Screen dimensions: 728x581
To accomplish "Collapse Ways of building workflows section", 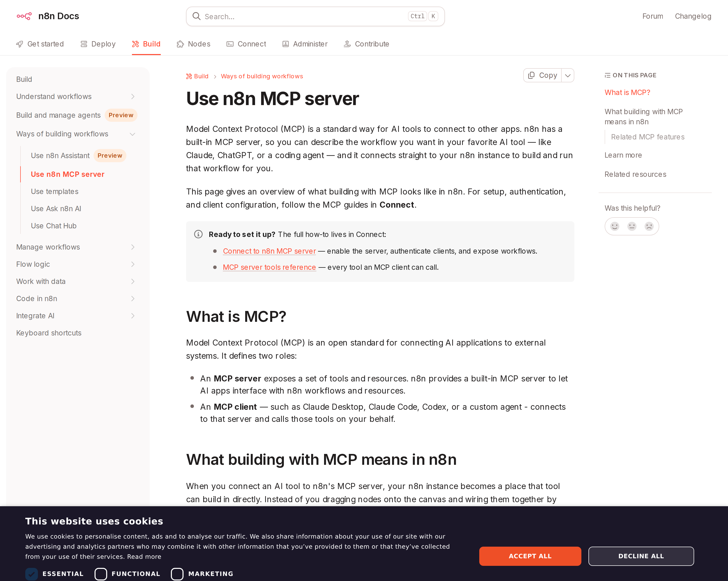I will click(x=133, y=134).
